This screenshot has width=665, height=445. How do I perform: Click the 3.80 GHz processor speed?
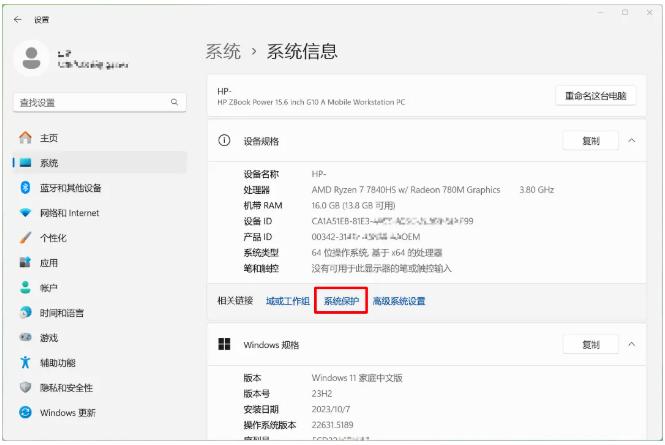(536, 190)
